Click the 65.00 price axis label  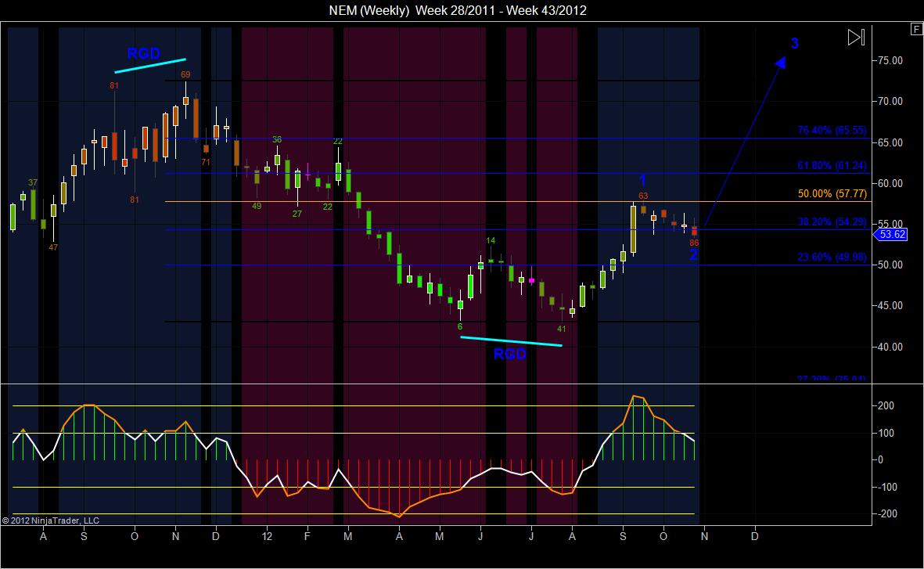click(x=890, y=142)
